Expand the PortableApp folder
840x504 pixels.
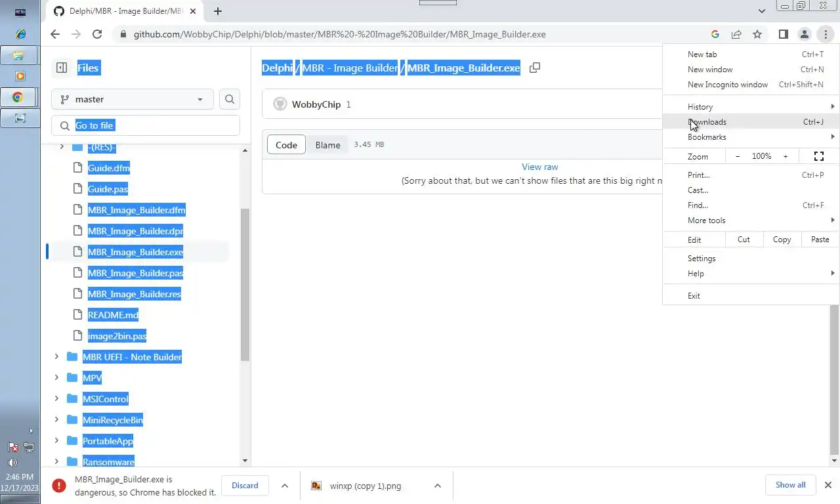click(56, 441)
